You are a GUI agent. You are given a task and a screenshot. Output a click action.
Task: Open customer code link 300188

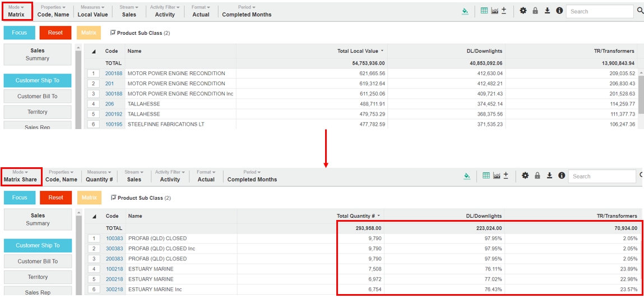click(114, 94)
